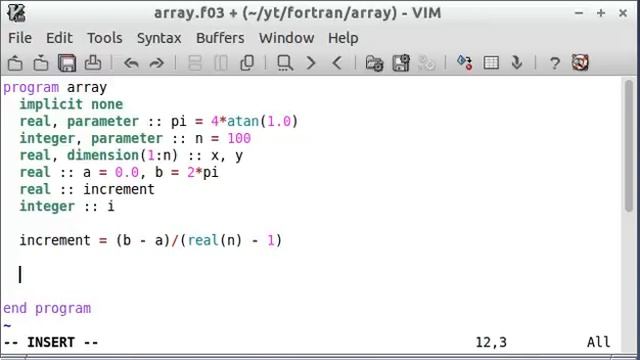Click the Open file toolbar icon

tap(15, 63)
